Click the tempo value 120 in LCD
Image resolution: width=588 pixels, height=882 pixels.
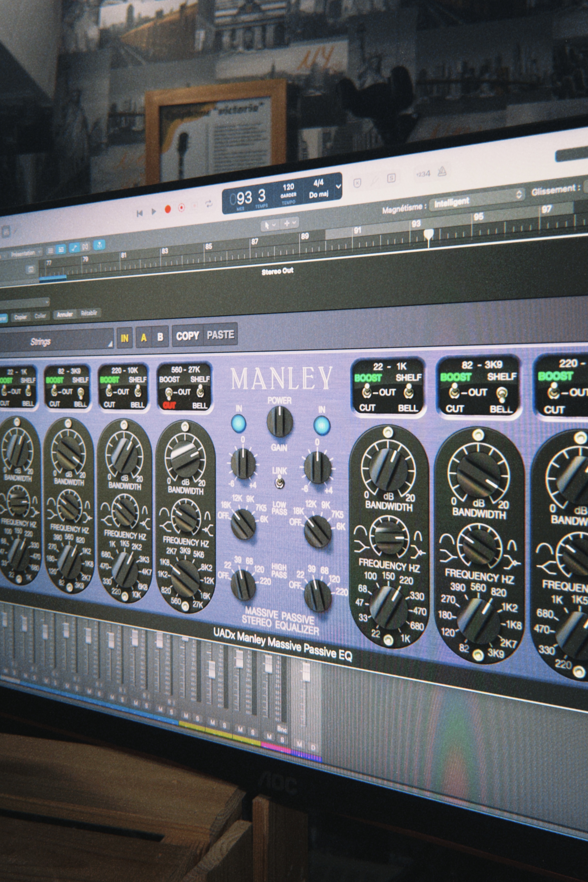(x=288, y=187)
